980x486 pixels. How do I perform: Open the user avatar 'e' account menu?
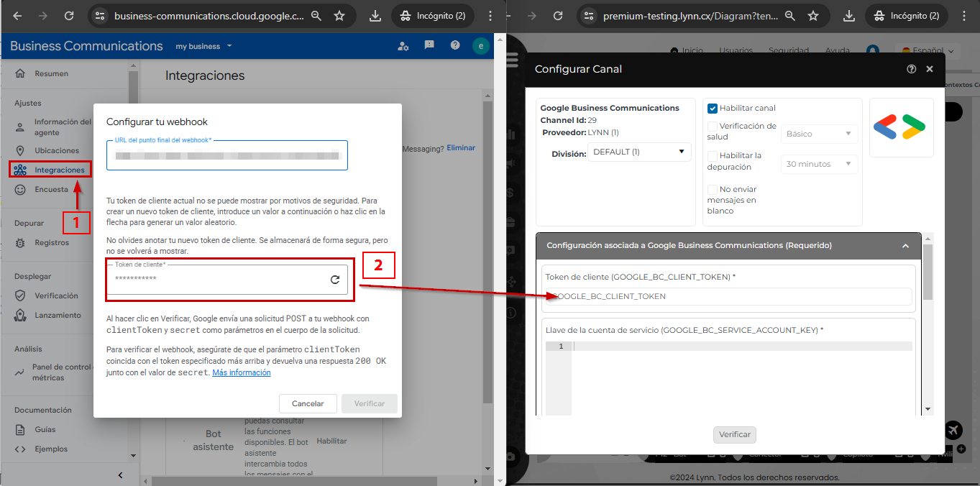tap(480, 46)
